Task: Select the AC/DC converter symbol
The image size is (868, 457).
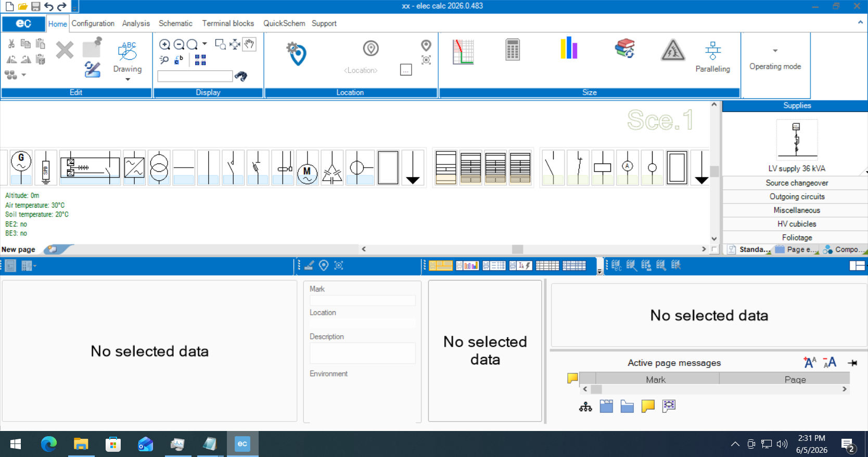Action: [x=134, y=168]
